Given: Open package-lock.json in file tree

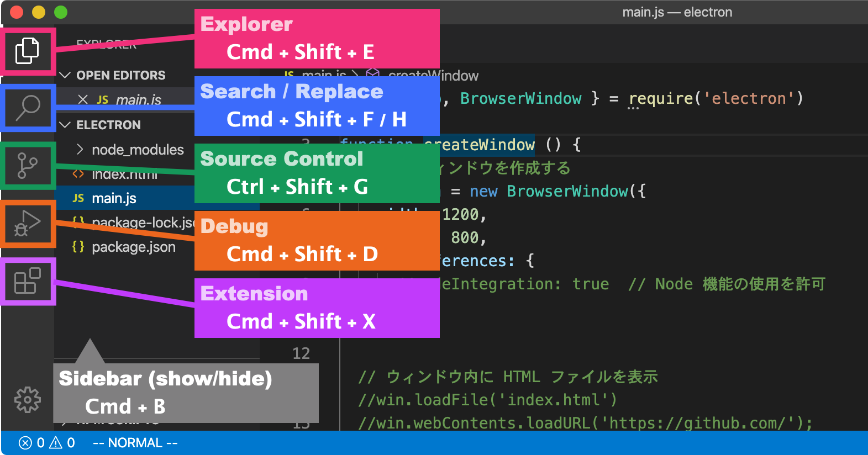Looking at the screenshot, I should 143,223.
